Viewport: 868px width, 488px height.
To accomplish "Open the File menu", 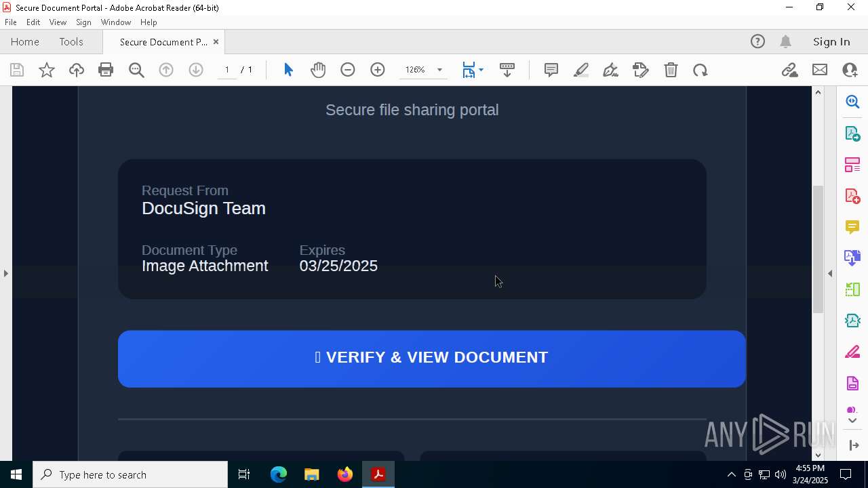I will (x=11, y=22).
